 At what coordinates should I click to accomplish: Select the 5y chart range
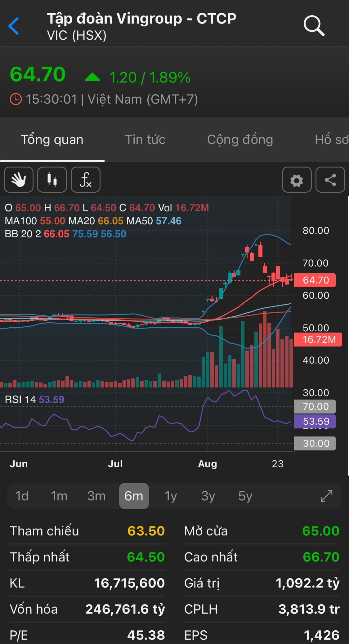(245, 496)
